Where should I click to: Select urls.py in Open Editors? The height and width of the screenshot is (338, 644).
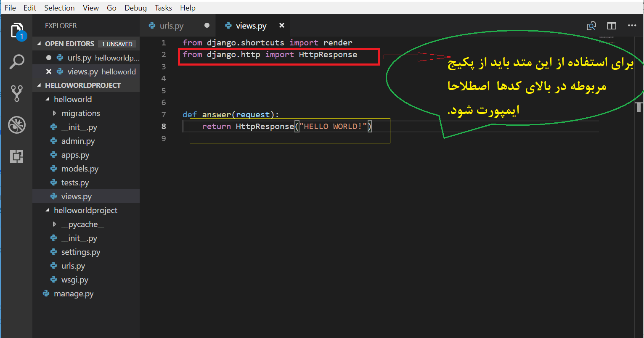point(86,58)
